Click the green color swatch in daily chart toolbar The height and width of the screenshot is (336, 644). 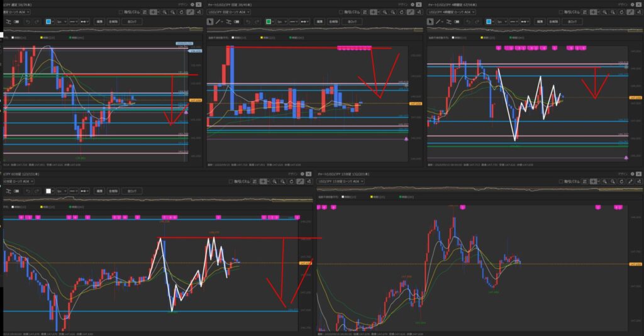(269, 21)
